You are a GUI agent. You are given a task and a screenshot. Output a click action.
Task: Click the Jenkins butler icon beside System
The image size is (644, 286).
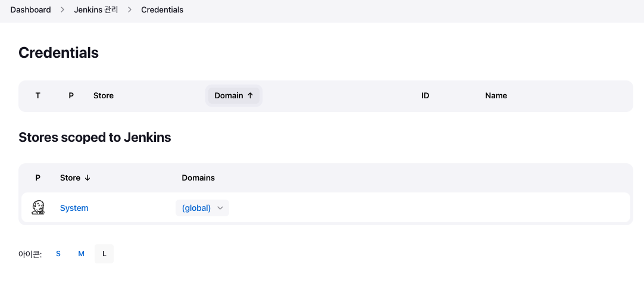38,207
